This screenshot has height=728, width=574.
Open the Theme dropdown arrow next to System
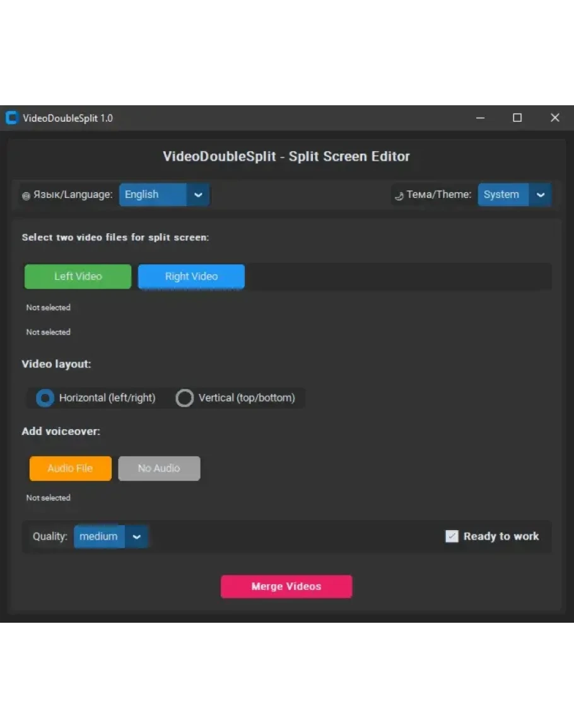[540, 195]
